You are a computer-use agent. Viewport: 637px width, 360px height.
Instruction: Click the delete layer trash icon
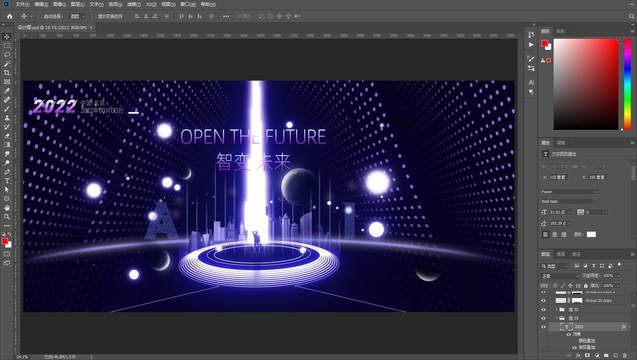[x=625, y=356]
